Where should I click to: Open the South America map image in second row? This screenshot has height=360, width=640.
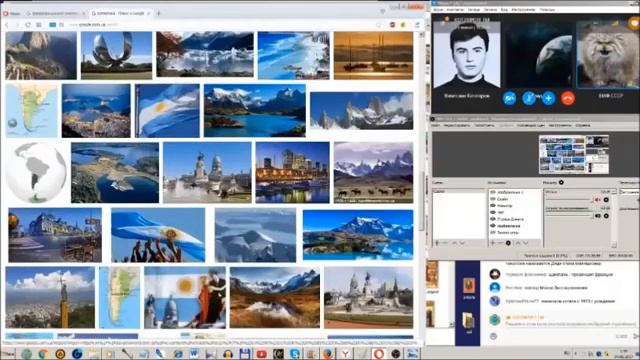pos(31,111)
